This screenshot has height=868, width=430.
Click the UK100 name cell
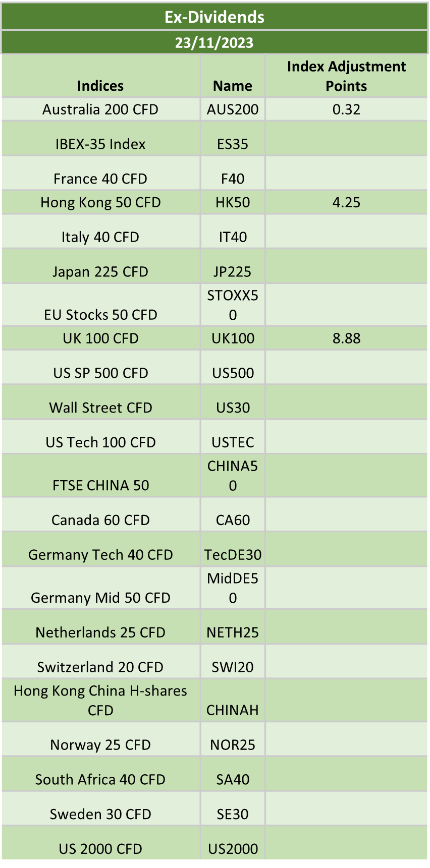[233, 338]
